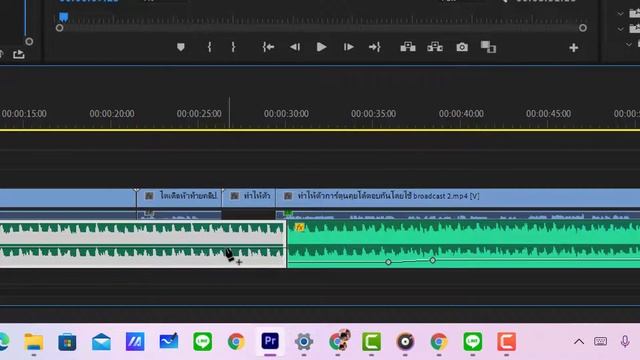Select the gray audio clip on left

pos(143,244)
